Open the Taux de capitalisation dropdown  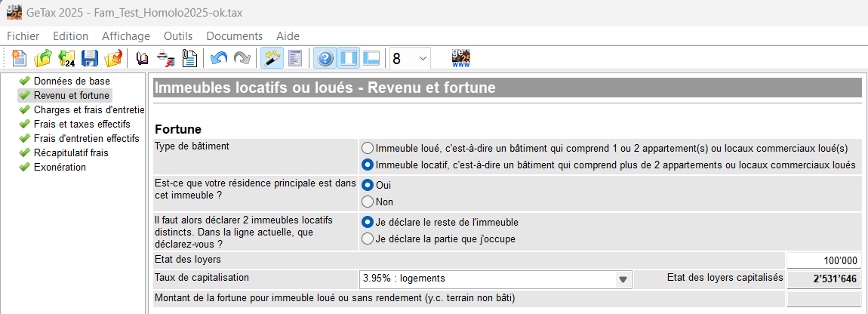pos(623,279)
